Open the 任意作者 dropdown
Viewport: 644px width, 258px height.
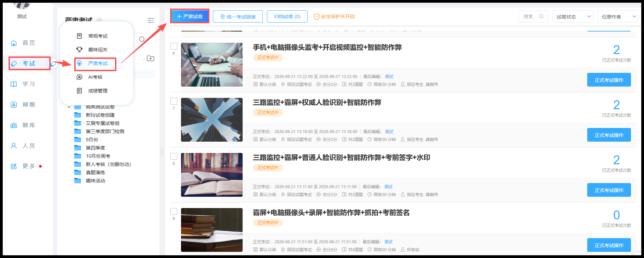pyautogui.click(x=618, y=16)
